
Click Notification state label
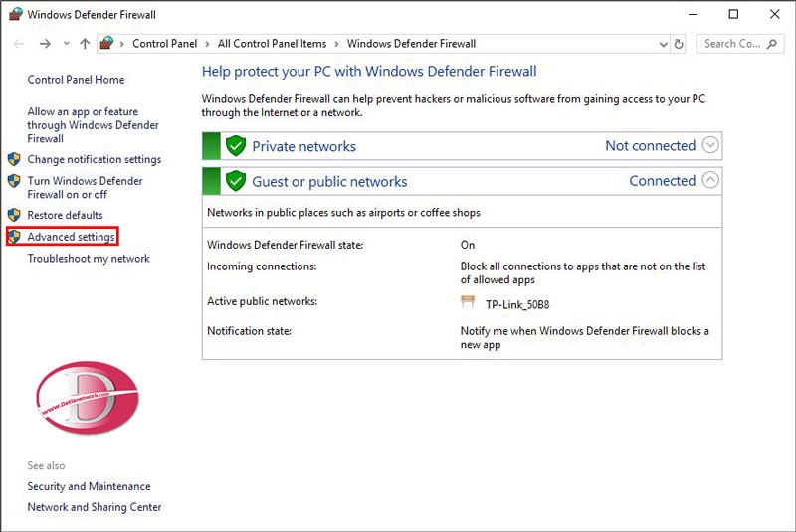[x=250, y=331]
